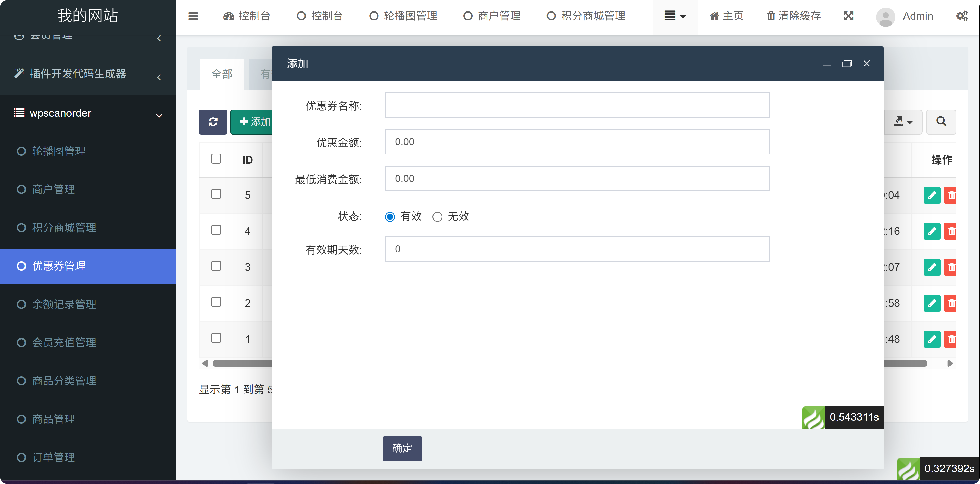Select the 无效 status radio button
The image size is (980, 484).
[x=437, y=216]
